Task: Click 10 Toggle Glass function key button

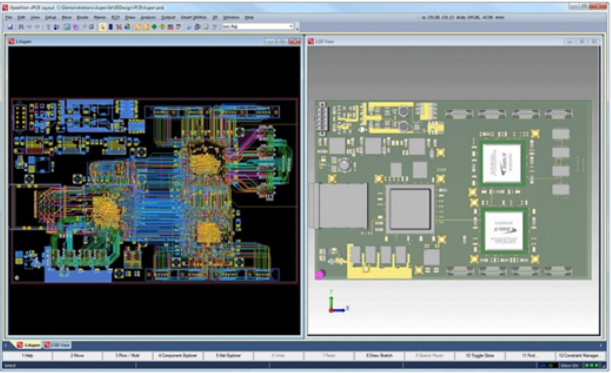Action: pyautogui.click(x=480, y=356)
